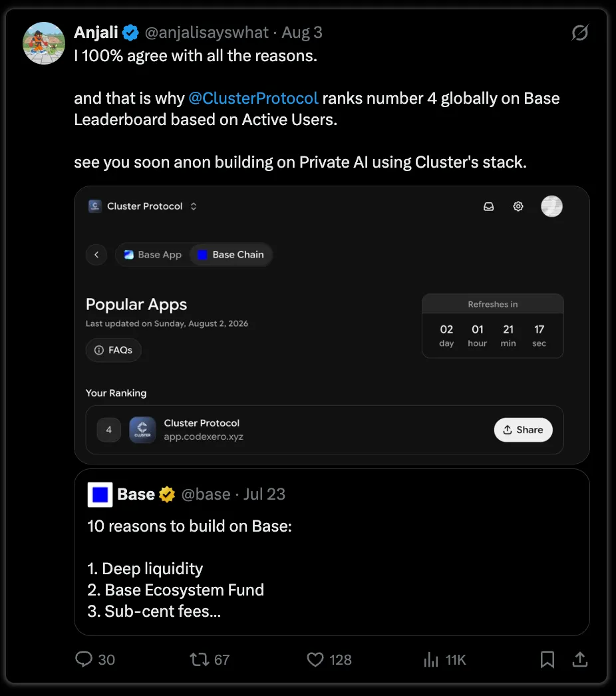Screen dimensions: 616x696
Task: Like the tweet with the heart icon
Action: [x=315, y=659]
